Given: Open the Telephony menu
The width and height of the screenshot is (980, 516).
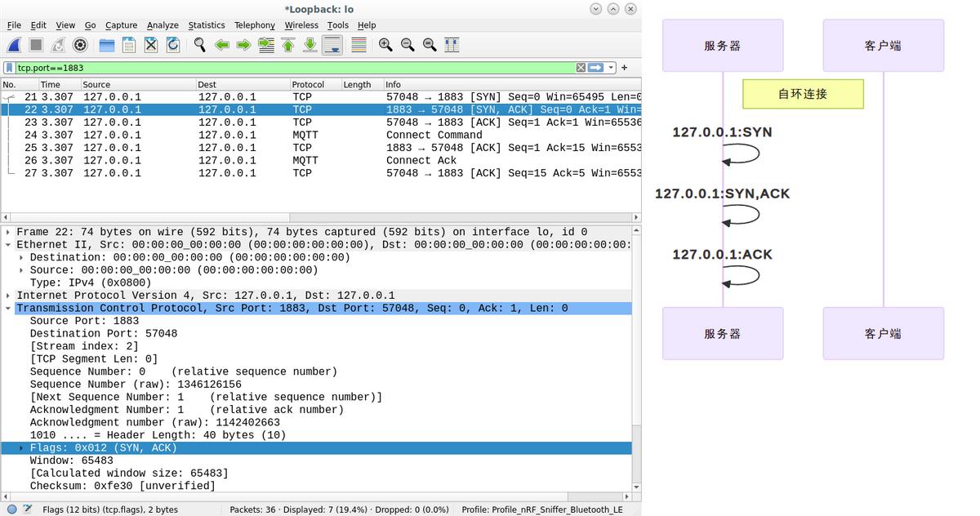Looking at the screenshot, I should tap(254, 25).
